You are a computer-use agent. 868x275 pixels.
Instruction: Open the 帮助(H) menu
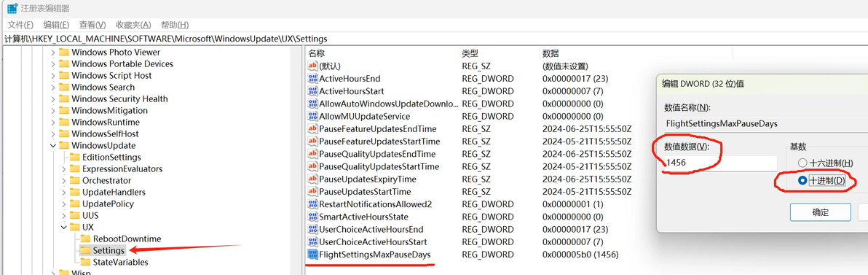(x=175, y=25)
